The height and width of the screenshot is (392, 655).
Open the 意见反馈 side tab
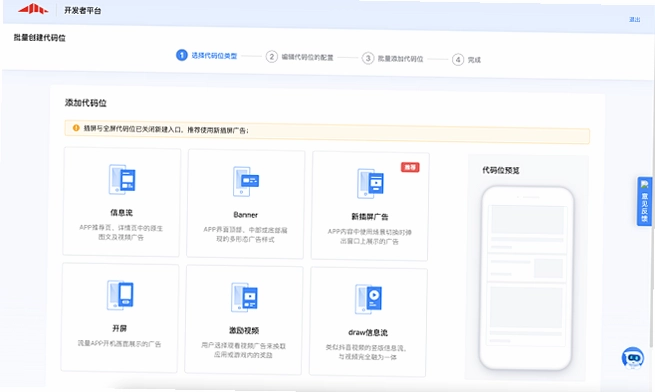[x=645, y=201]
